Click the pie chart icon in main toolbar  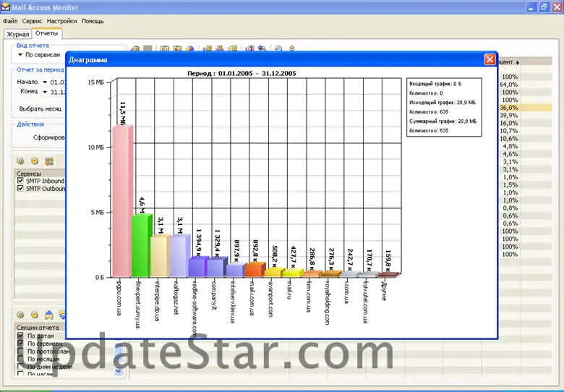click(190, 48)
